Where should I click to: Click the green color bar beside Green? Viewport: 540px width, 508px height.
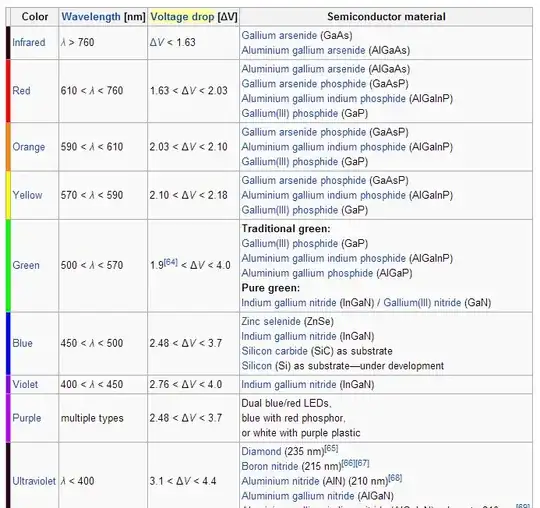[x=8, y=266]
